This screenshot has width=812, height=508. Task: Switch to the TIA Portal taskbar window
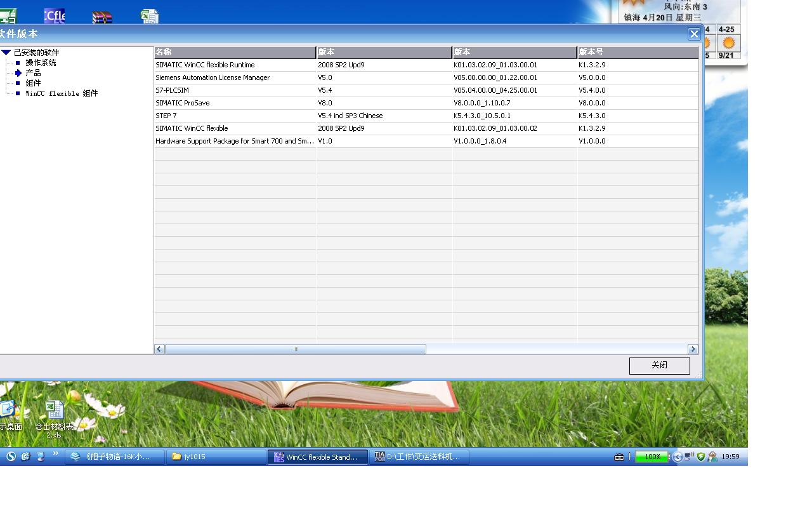(419, 457)
